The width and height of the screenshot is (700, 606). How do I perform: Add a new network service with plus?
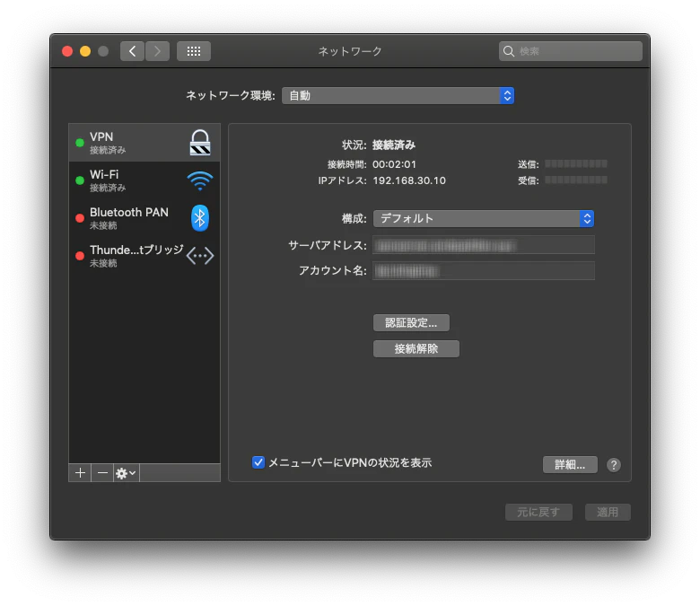(81, 473)
